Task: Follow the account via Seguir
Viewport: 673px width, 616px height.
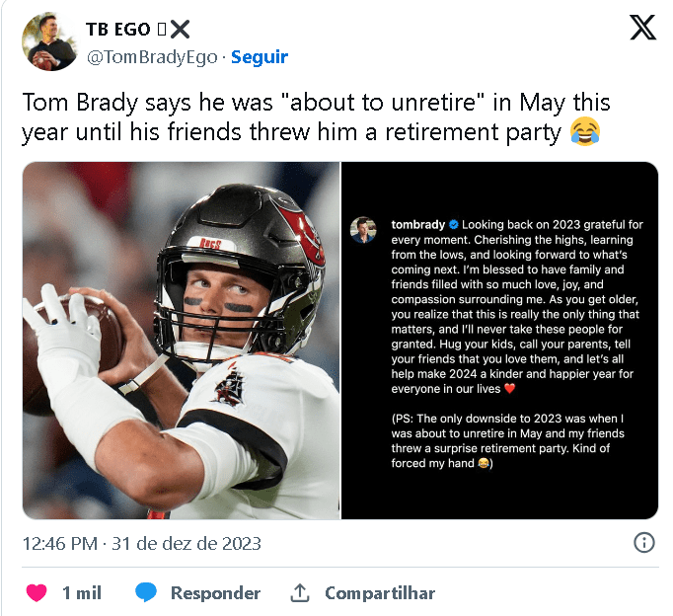Action: (x=260, y=57)
